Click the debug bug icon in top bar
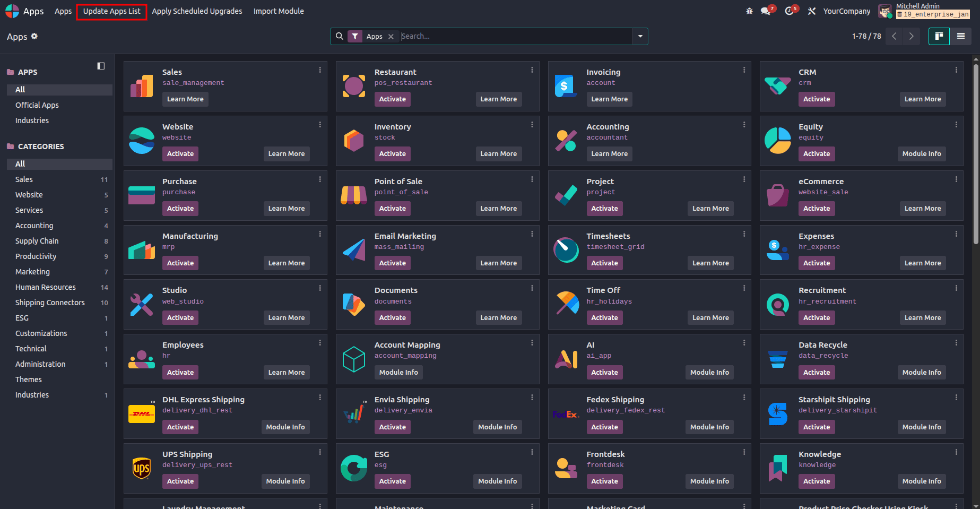The height and width of the screenshot is (509, 980). pos(749,11)
